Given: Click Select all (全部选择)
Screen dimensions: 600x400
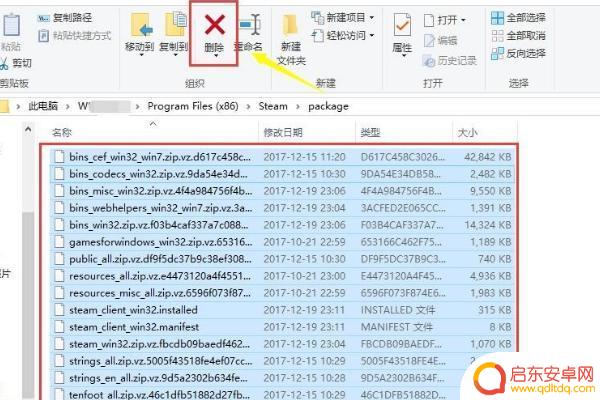Looking at the screenshot, I should pos(518,18).
